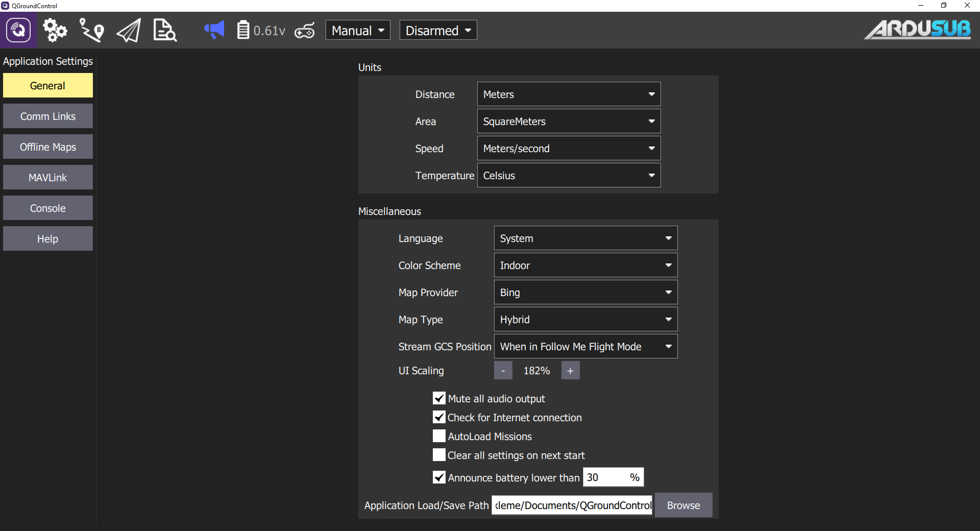The height and width of the screenshot is (531, 980).
Task: Open Vehicle Setup gears icon
Action: [x=55, y=30]
